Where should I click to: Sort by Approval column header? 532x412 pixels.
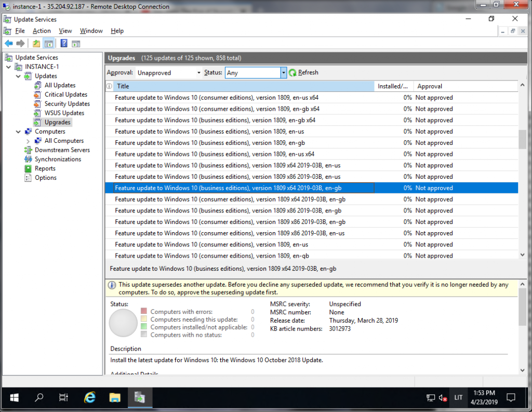(x=465, y=86)
